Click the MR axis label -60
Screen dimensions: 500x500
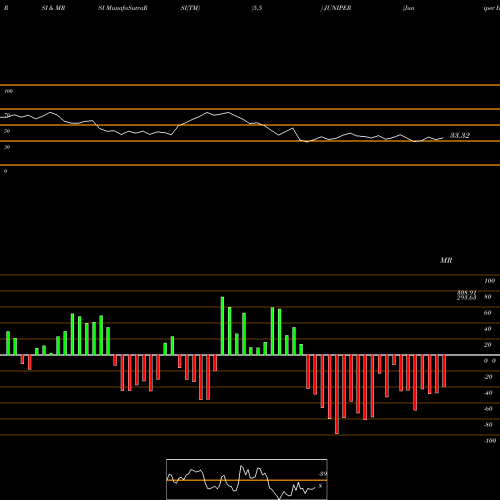(488, 409)
